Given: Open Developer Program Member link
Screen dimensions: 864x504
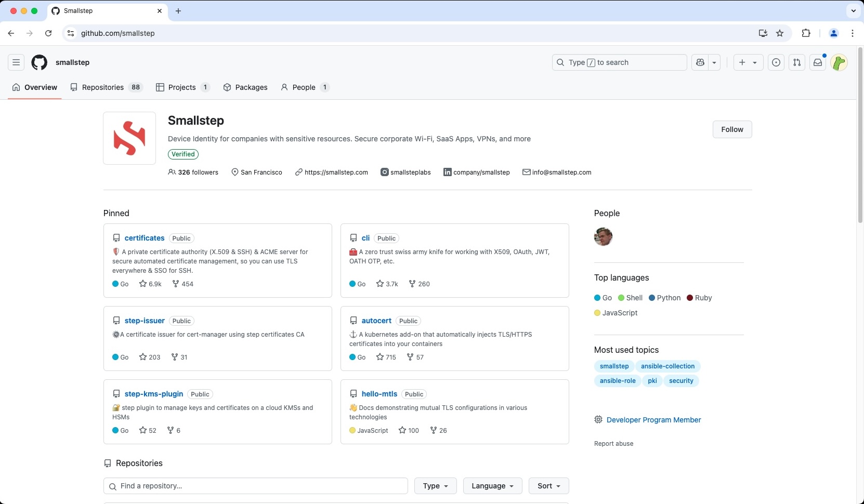Looking at the screenshot, I should pyautogui.click(x=653, y=420).
